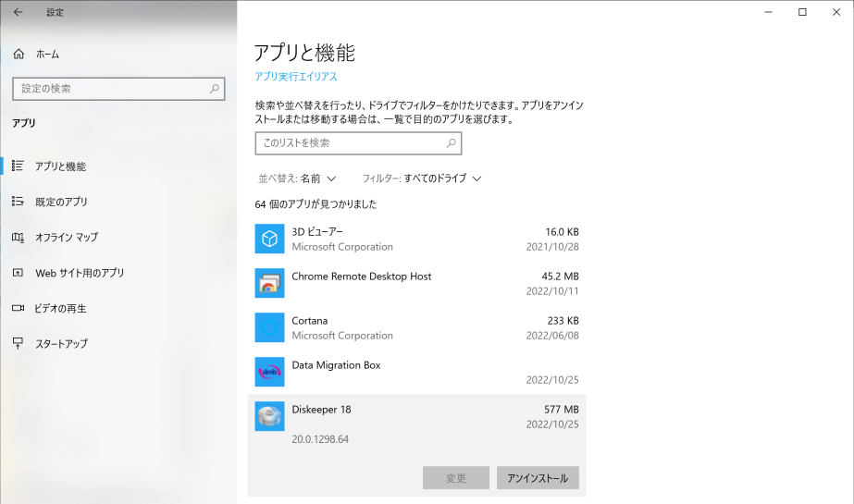Click the Chrome Remote Desktop Host icon
This screenshot has height=504, width=854.
coord(269,283)
